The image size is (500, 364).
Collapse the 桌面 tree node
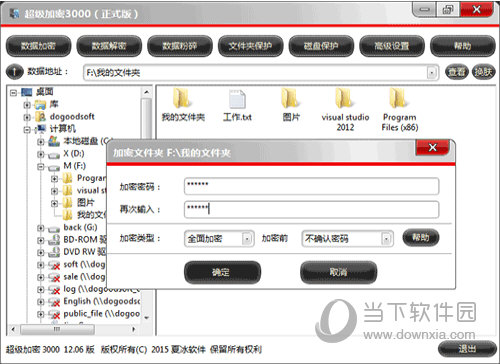pos(13,92)
